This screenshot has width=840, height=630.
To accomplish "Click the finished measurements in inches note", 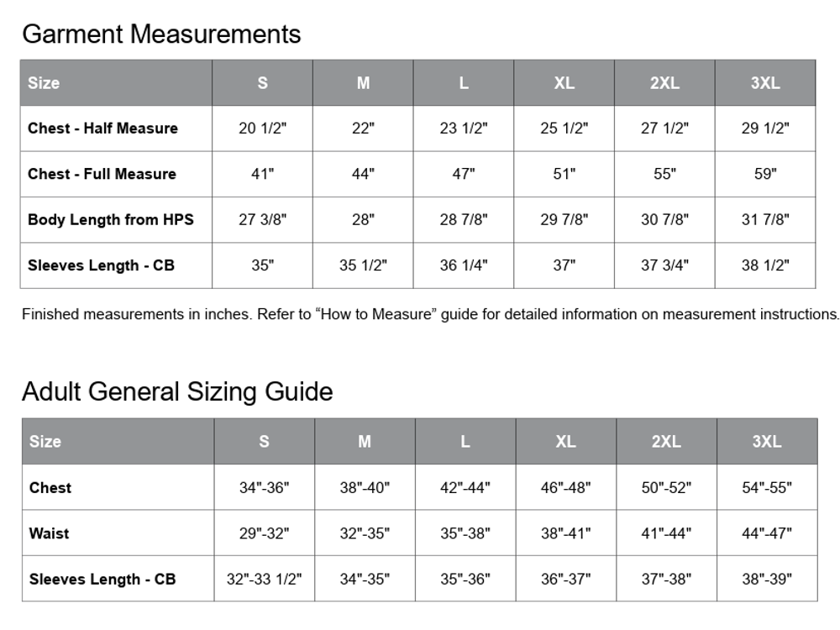I will [429, 314].
